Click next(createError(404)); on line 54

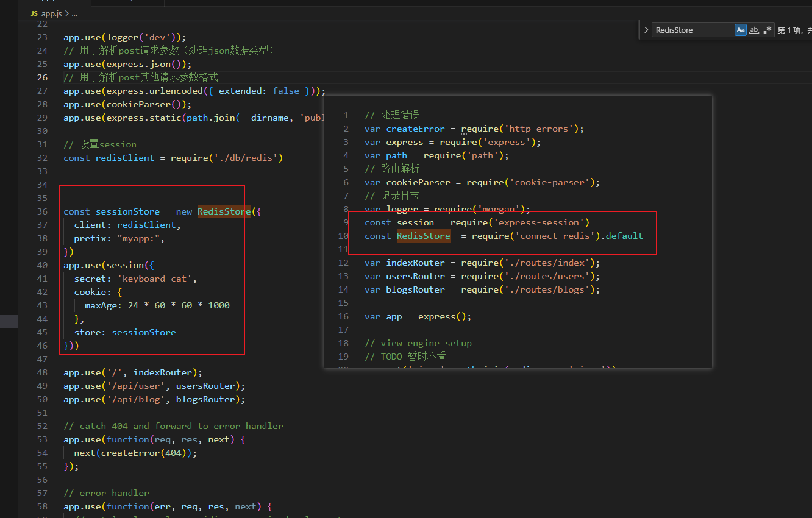(x=135, y=453)
